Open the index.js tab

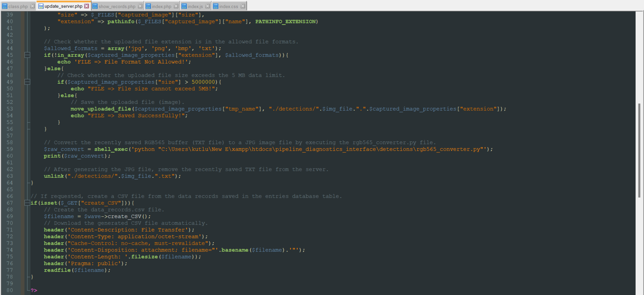(195, 6)
